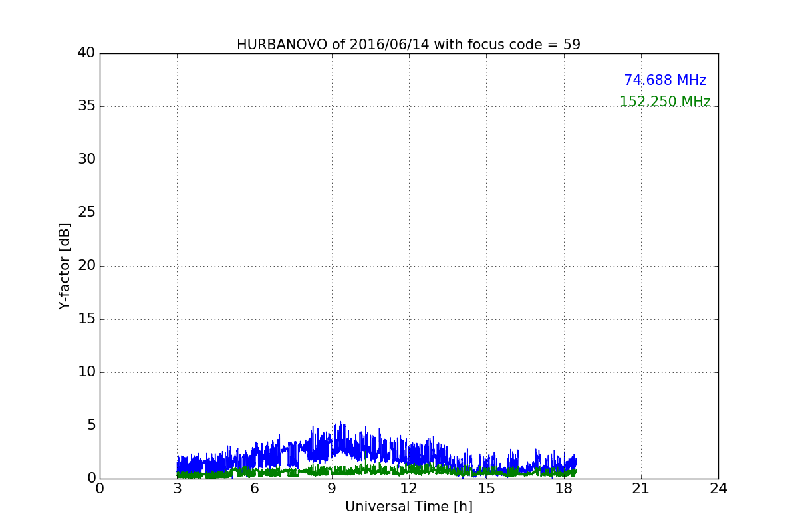
Task: Click x-axis tick label 21
Action: coord(641,489)
